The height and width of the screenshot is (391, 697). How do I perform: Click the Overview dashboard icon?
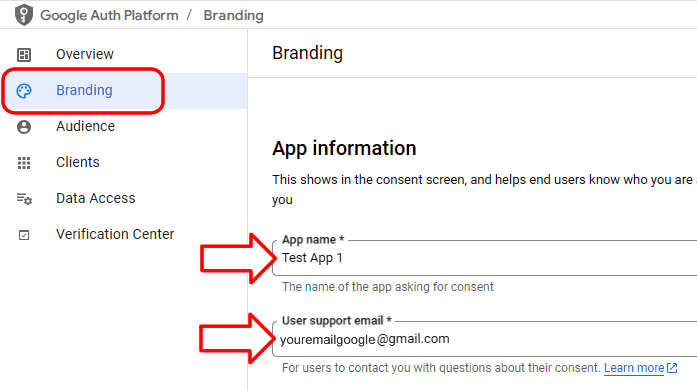click(24, 55)
